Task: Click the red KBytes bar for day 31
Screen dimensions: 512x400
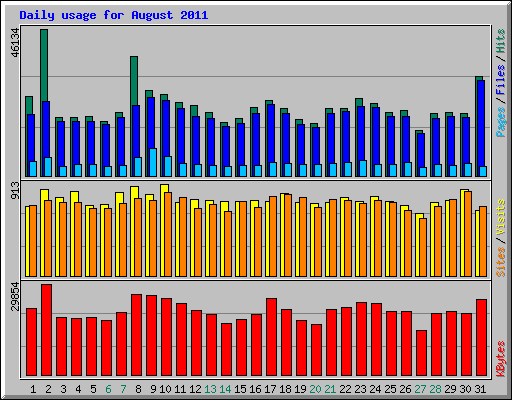Action: [x=482, y=338]
